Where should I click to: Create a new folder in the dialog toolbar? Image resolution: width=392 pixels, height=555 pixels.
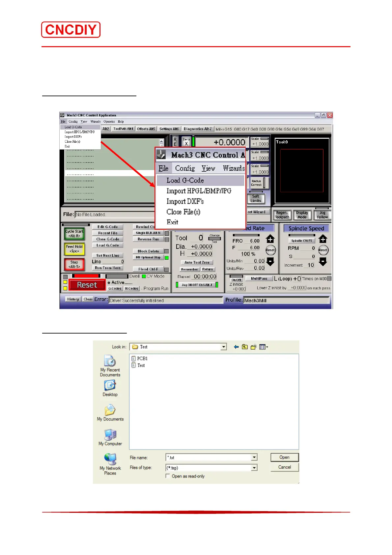click(253, 347)
